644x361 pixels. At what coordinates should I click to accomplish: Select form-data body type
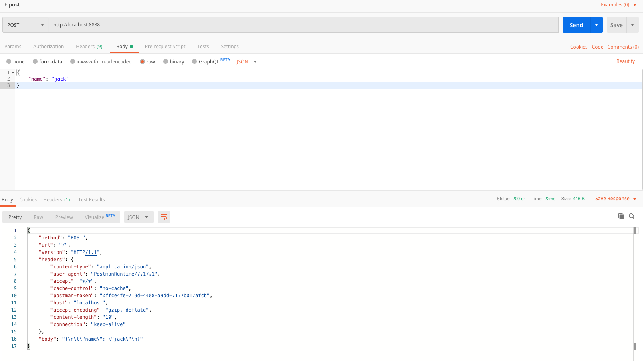pyautogui.click(x=47, y=61)
